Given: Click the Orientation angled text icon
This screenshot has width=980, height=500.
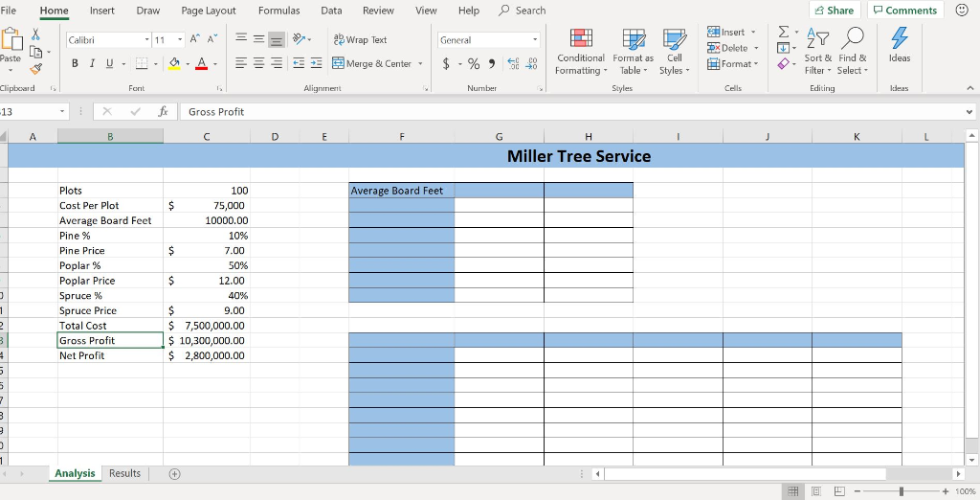Looking at the screenshot, I should (x=299, y=39).
